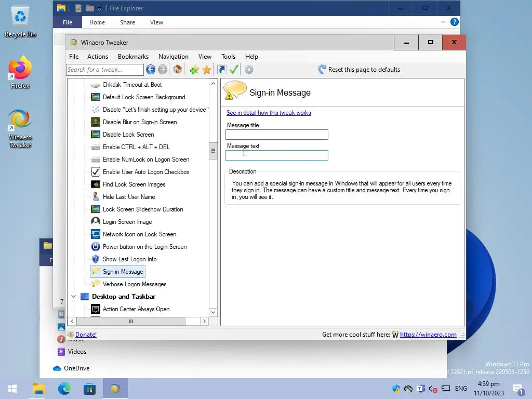
Task: Open the Navigation menu
Action: pyautogui.click(x=174, y=57)
